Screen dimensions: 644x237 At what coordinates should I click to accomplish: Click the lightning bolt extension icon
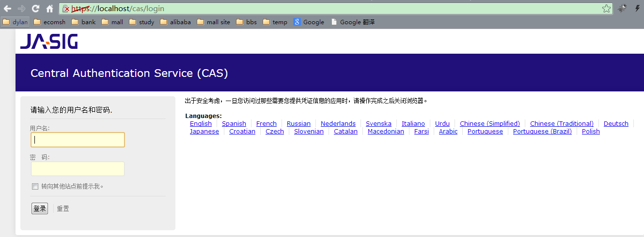click(x=637, y=9)
